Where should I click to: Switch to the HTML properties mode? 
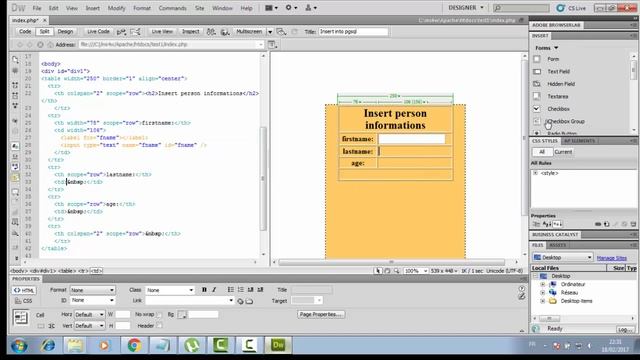pos(24,290)
